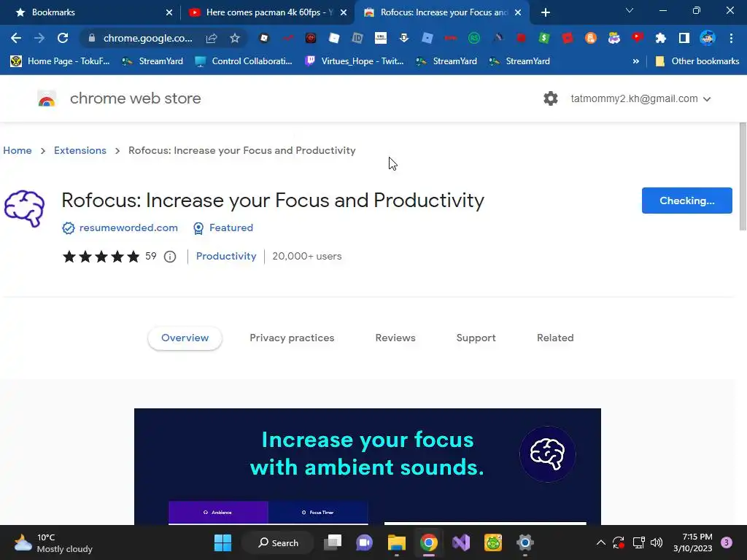
Task: Open the Home Page - TokuF bookmark
Action: point(60,61)
